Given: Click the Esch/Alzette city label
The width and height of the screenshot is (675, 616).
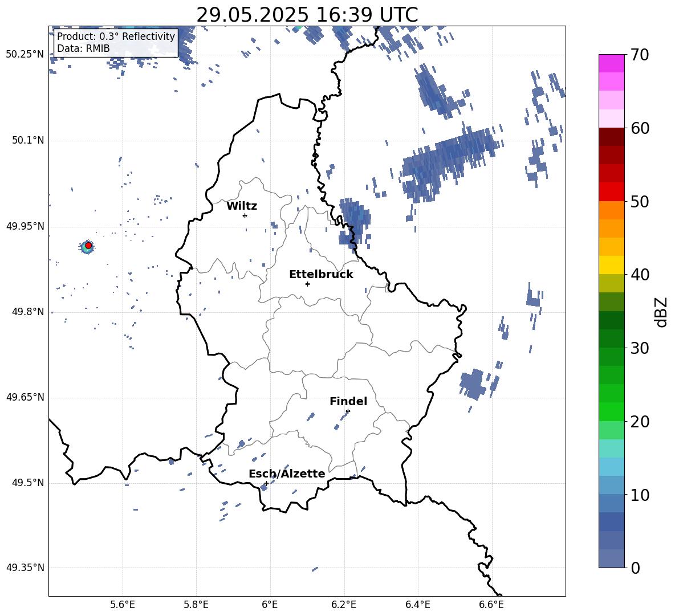Looking at the screenshot, I should tap(287, 474).
